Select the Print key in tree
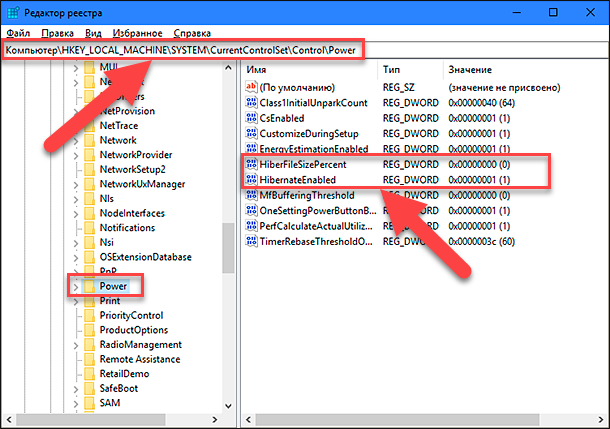 point(110,301)
